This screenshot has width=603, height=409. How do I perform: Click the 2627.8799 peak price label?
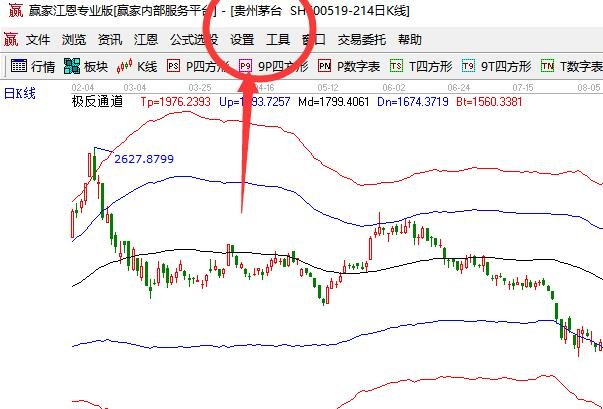pyautogui.click(x=144, y=159)
